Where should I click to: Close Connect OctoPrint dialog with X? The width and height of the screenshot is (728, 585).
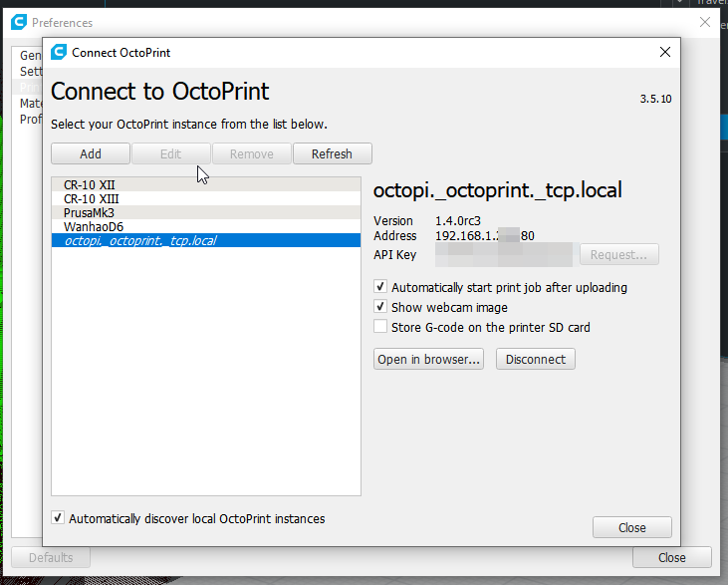tap(665, 52)
